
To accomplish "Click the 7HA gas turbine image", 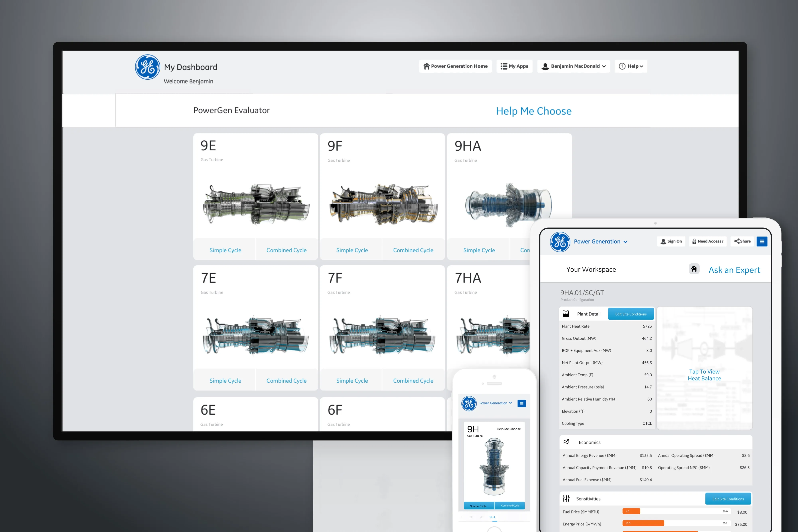I will click(x=493, y=336).
